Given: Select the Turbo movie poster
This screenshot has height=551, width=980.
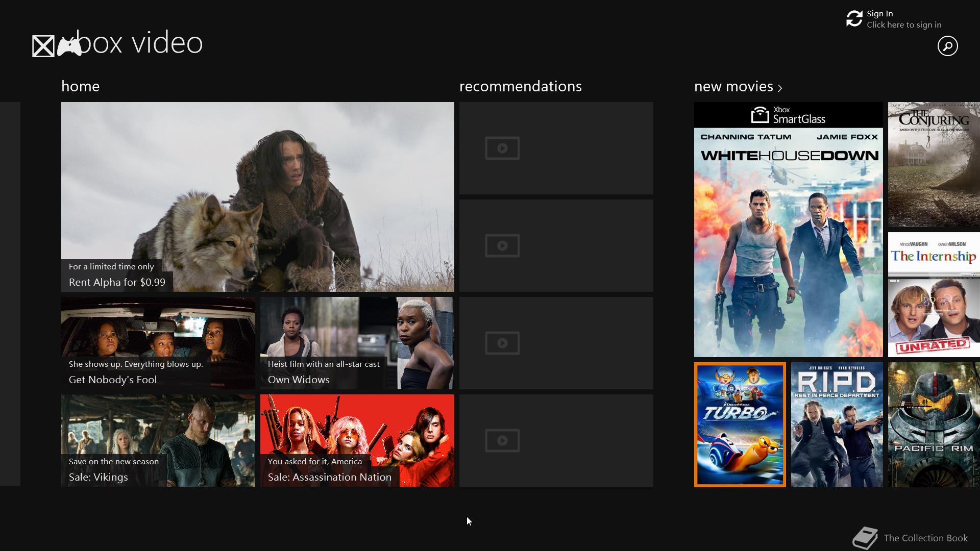Looking at the screenshot, I should [740, 424].
